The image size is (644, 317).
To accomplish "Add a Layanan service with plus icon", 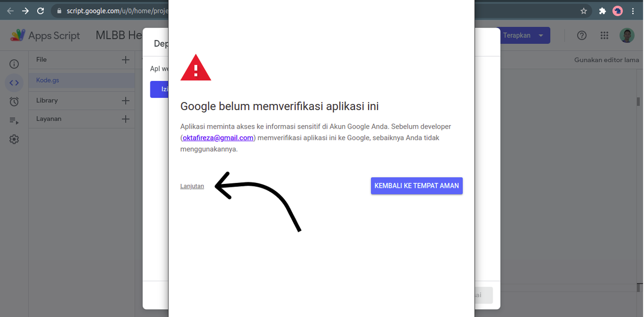I will click(126, 119).
